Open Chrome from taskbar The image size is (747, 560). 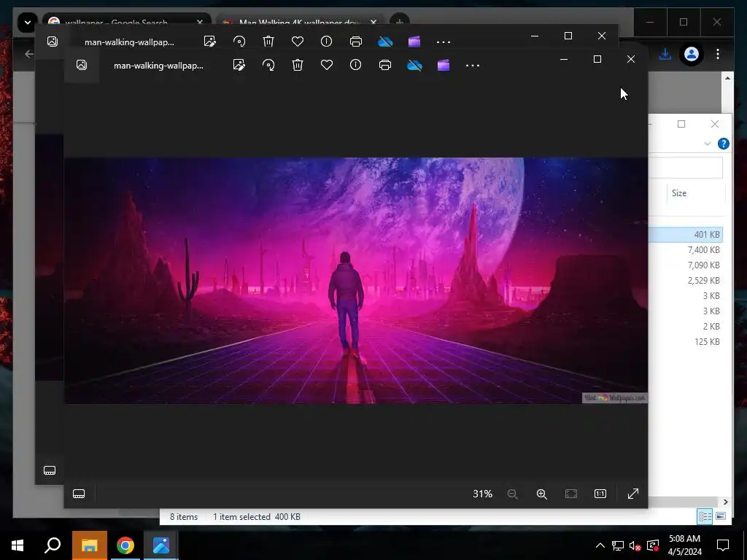tap(125, 545)
